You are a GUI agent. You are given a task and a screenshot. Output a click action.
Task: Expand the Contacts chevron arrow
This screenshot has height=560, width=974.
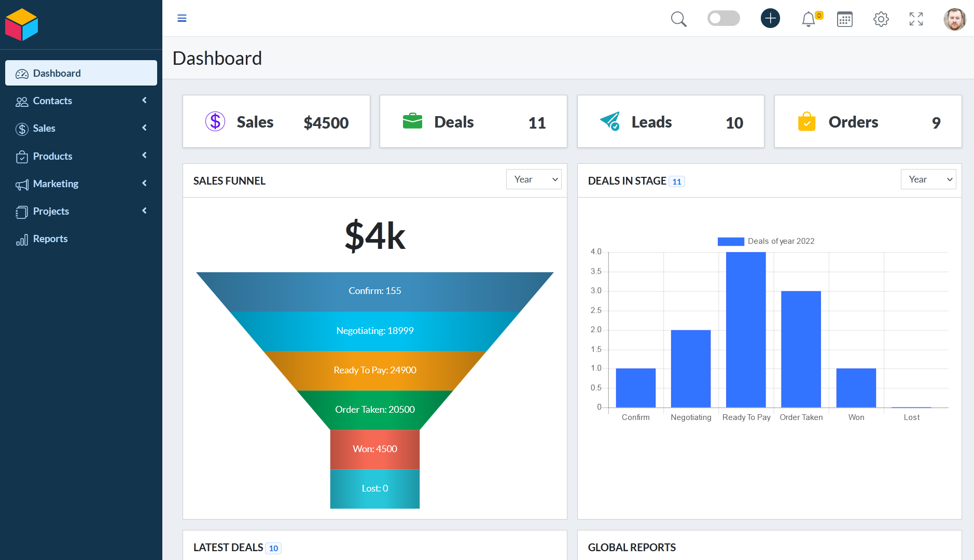click(145, 100)
